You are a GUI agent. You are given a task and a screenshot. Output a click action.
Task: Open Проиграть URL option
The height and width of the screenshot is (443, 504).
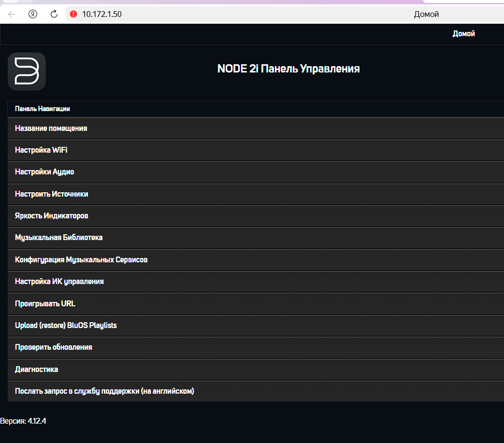(45, 304)
